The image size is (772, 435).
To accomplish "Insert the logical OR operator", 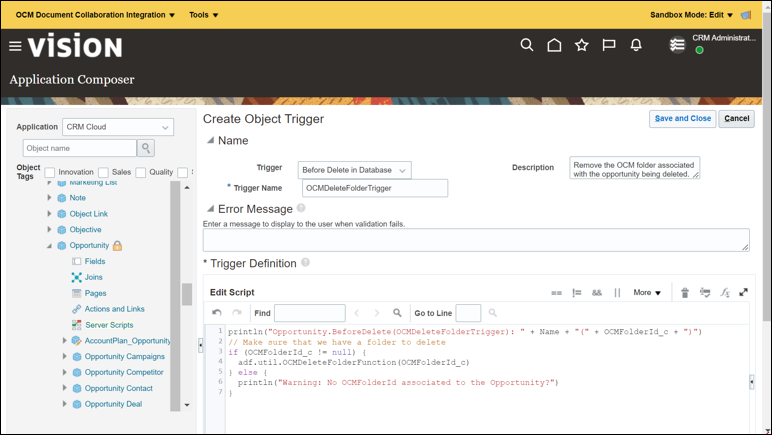I will coord(617,293).
